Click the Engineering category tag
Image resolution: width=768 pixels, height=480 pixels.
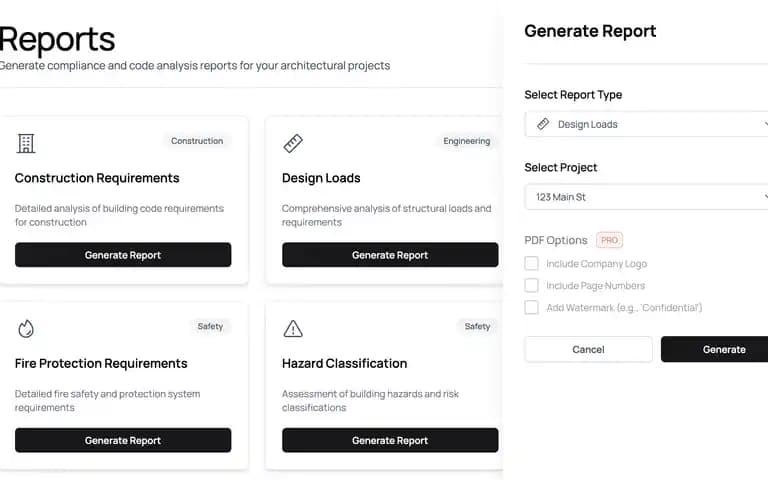466,141
